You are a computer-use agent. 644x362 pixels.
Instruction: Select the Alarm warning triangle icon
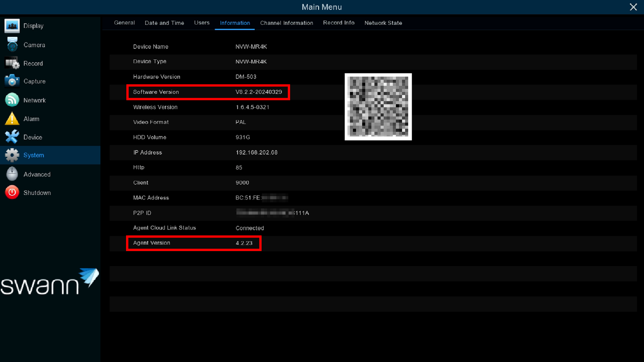pyautogui.click(x=12, y=119)
